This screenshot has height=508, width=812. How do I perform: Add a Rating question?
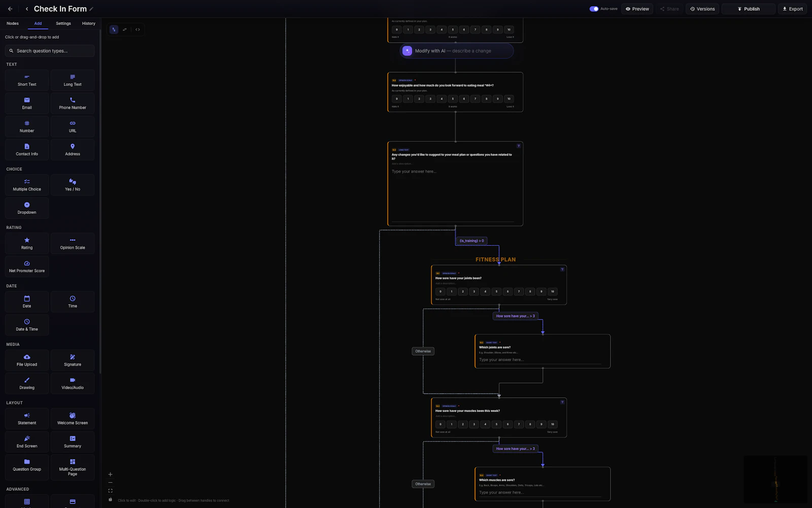pos(27,243)
